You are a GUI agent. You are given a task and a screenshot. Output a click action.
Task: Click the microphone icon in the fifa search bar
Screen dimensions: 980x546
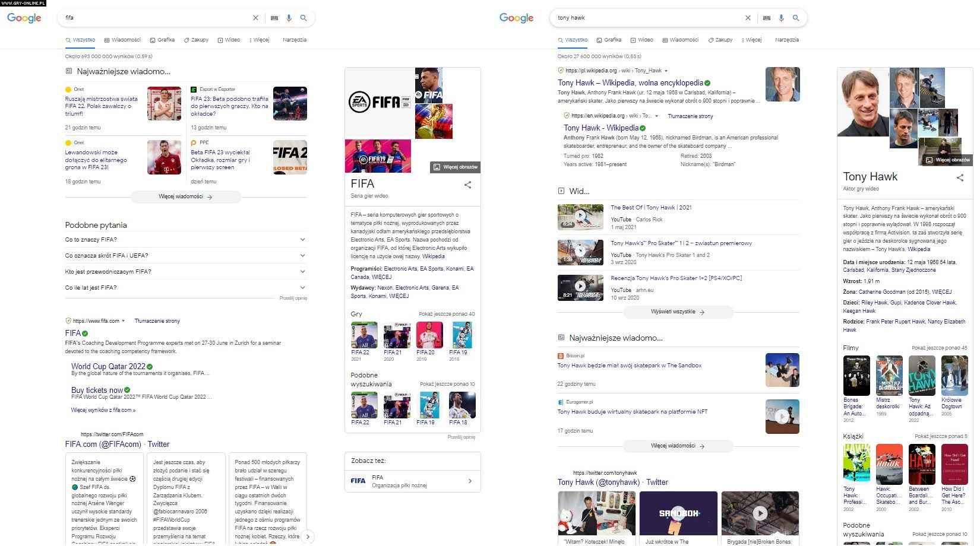289,18
